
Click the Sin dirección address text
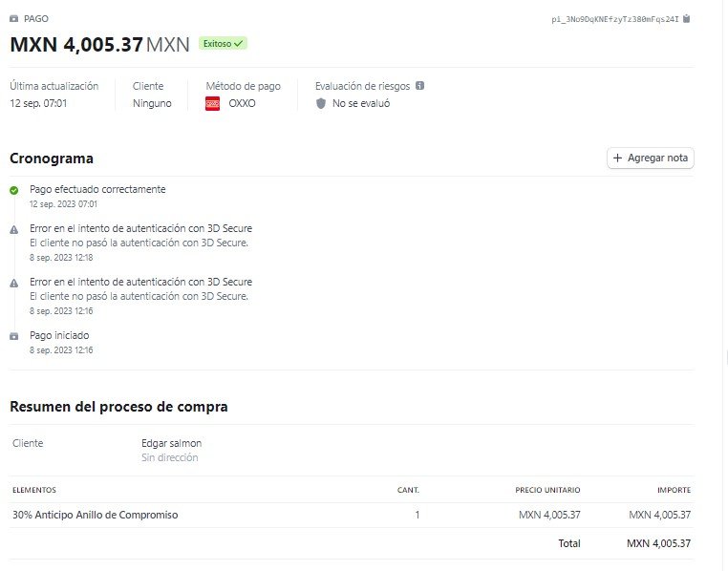[x=169, y=457]
